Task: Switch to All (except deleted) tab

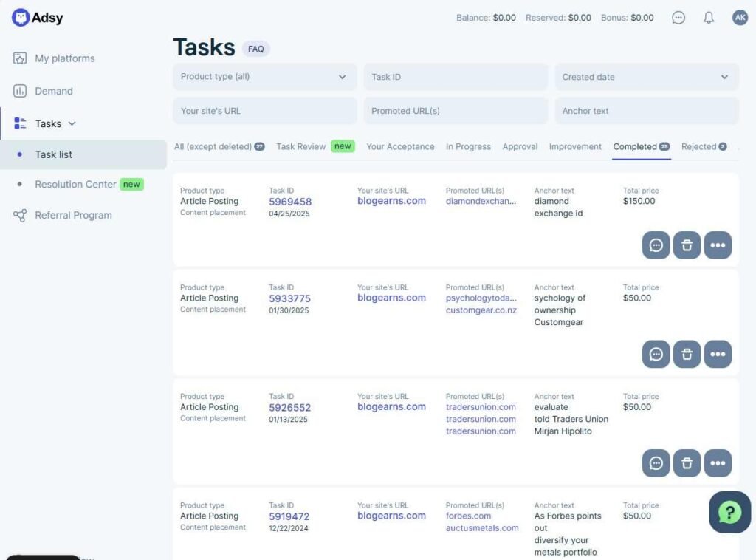Action: 219,146
